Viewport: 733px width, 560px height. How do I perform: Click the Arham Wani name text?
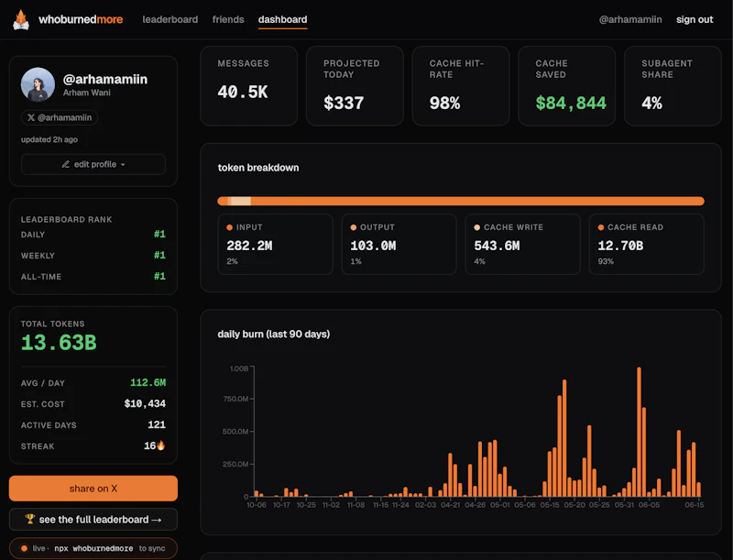[x=87, y=93]
